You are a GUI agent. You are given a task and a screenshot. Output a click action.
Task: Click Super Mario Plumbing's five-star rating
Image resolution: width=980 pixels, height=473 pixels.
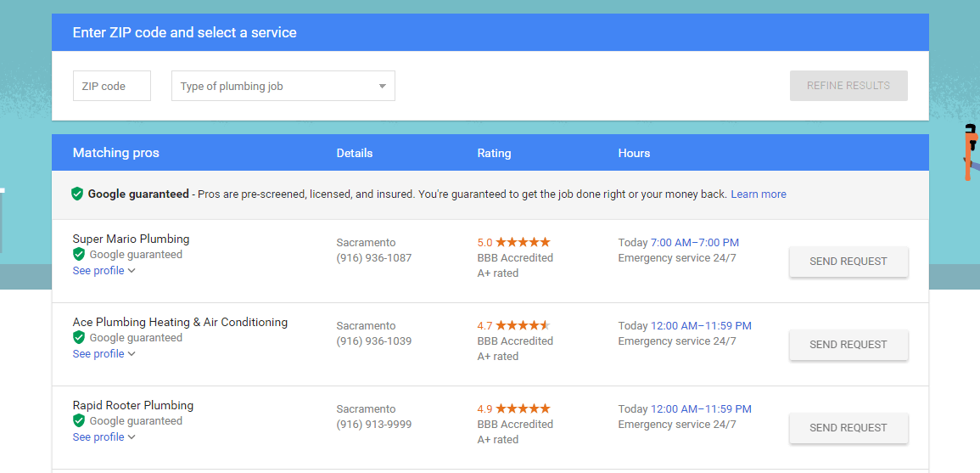[523, 242]
